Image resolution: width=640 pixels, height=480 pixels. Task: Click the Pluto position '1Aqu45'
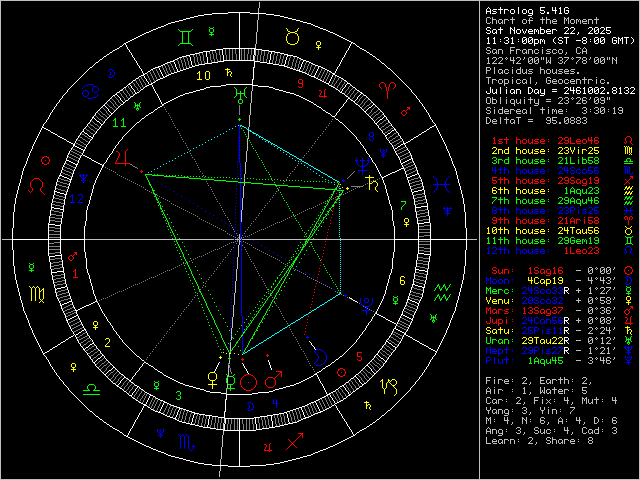coord(545,361)
